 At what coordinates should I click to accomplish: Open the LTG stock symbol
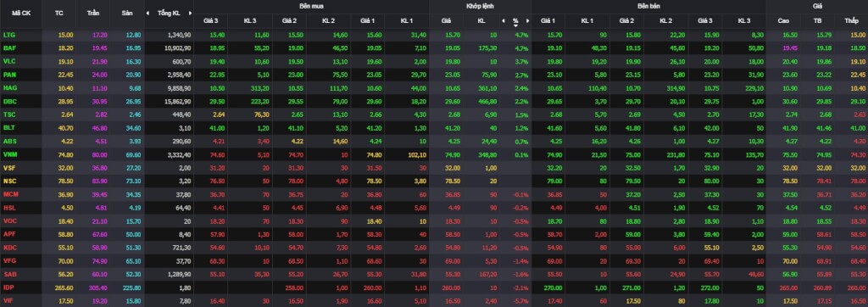[x=8, y=35]
